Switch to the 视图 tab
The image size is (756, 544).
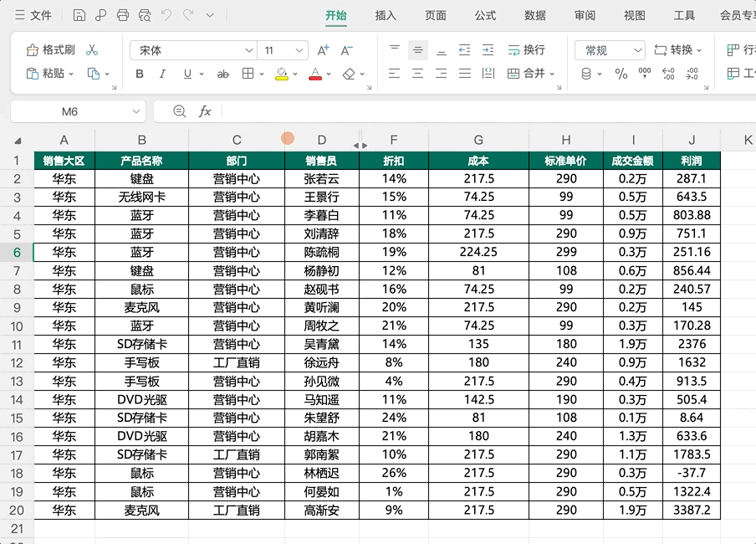(635, 15)
